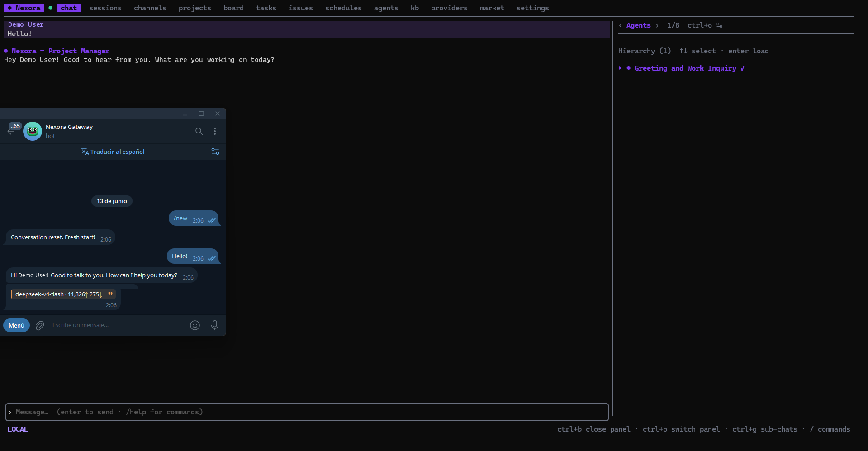Click the Hierarchy (1) label
Viewport: 868px width, 451px height.
[x=645, y=51]
